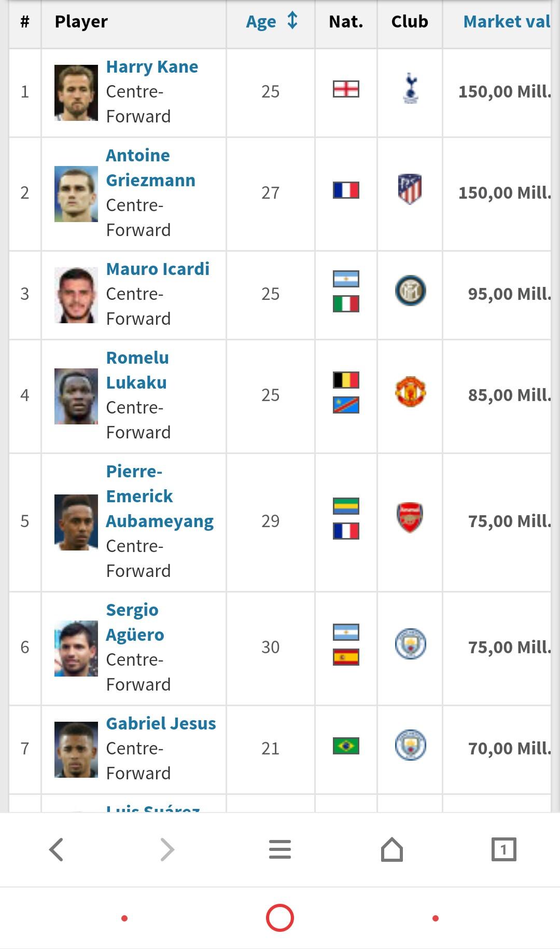560x949 pixels.
Task: Tap the Inter Milan club badge
Action: (x=411, y=290)
